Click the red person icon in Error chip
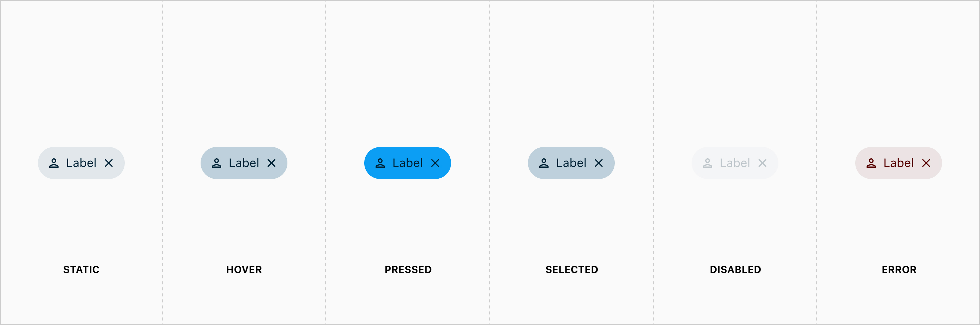 (x=871, y=163)
